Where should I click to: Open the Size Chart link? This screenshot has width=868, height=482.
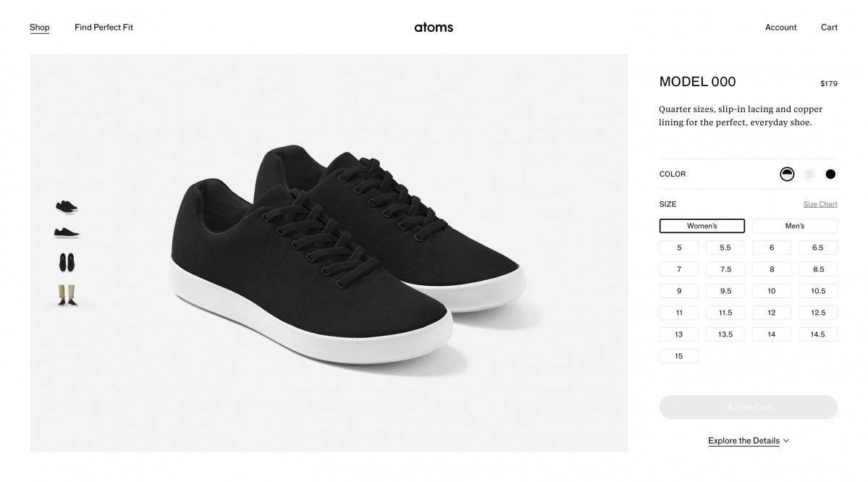point(820,204)
